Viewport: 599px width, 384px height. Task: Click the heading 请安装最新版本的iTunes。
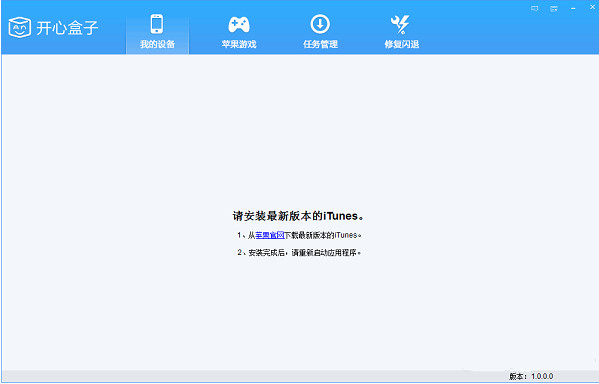point(298,216)
